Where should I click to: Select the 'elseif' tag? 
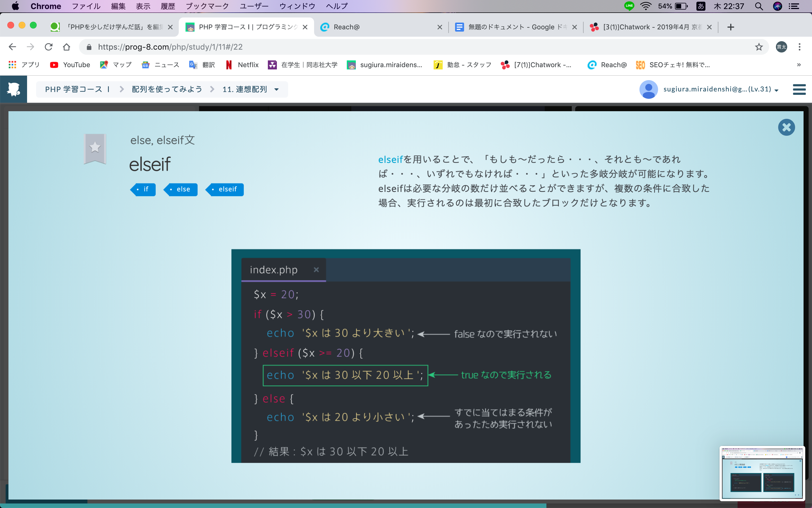tap(224, 189)
